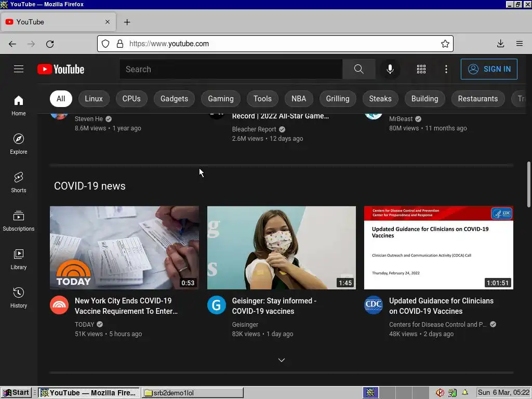Switch to srb2demo1lol taskbar window

point(192,393)
